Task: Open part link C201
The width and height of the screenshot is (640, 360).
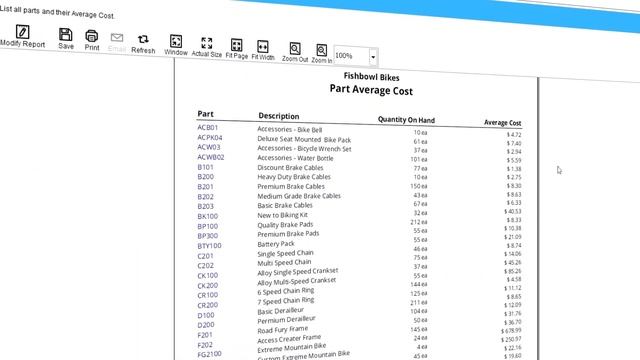Action: (205, 256)
